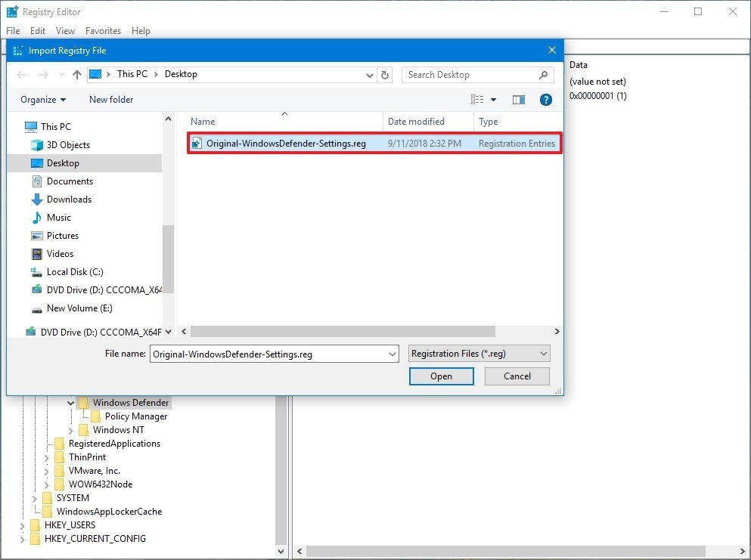The width and height of the screenshot is (751, 560).
Task: Select the Policy Manager key
Action: click(x=136, y=416)
